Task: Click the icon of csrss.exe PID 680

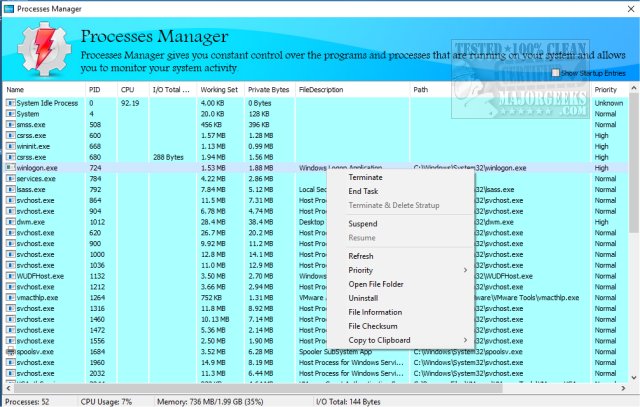Action: (x=11, y=157)
